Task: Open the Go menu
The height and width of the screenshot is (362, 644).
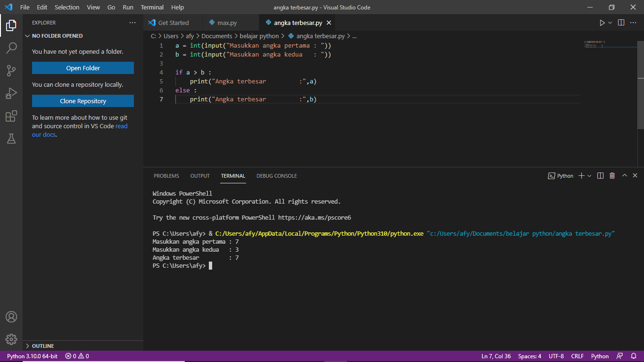Action: pyautogui.click(x=111, y=8)
